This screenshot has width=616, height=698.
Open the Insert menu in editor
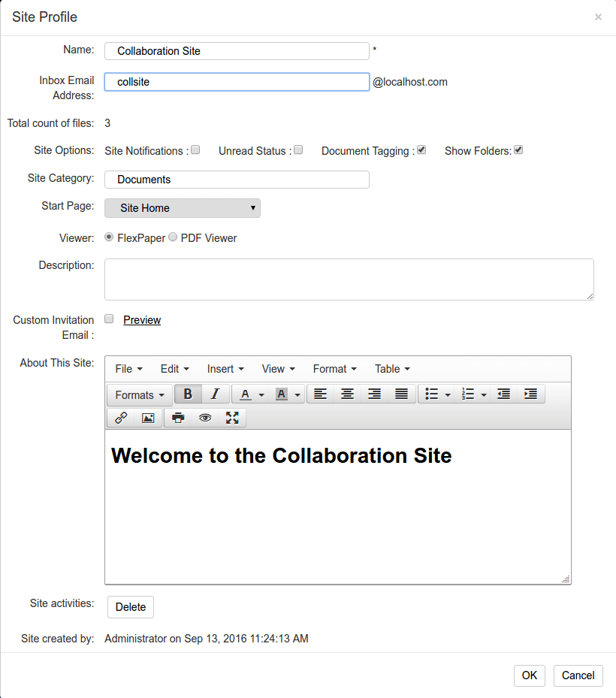225,369
